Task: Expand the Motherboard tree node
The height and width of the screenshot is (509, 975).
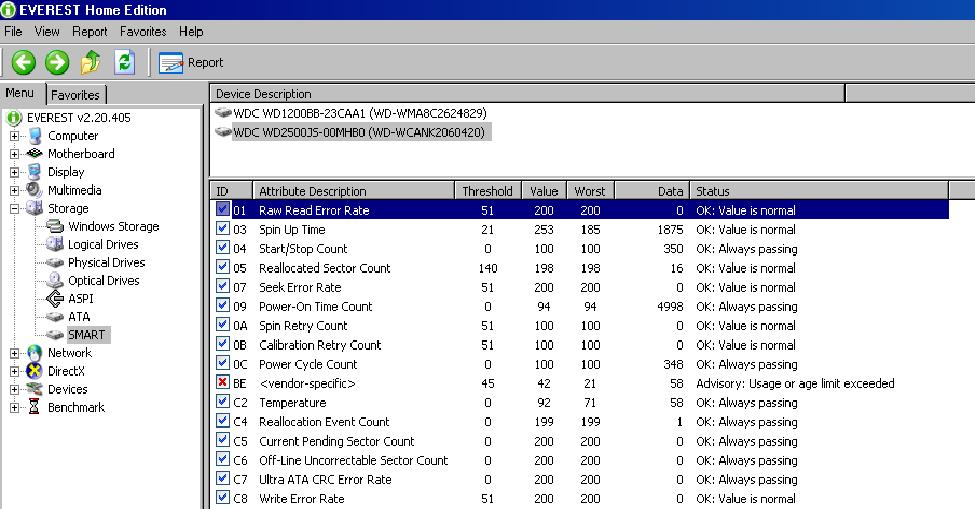Action: coord(14,154)
